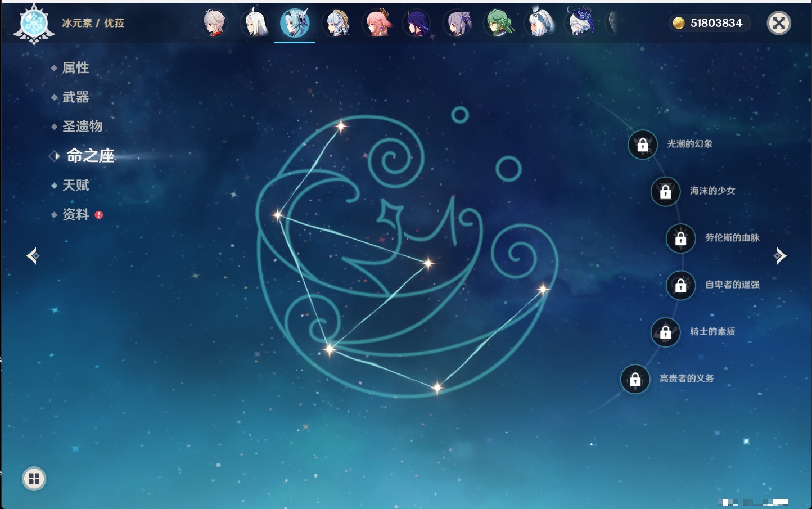
Task: Select the portrait with the large blue hat
Action: pyautogui.click(x=580, y=22)
